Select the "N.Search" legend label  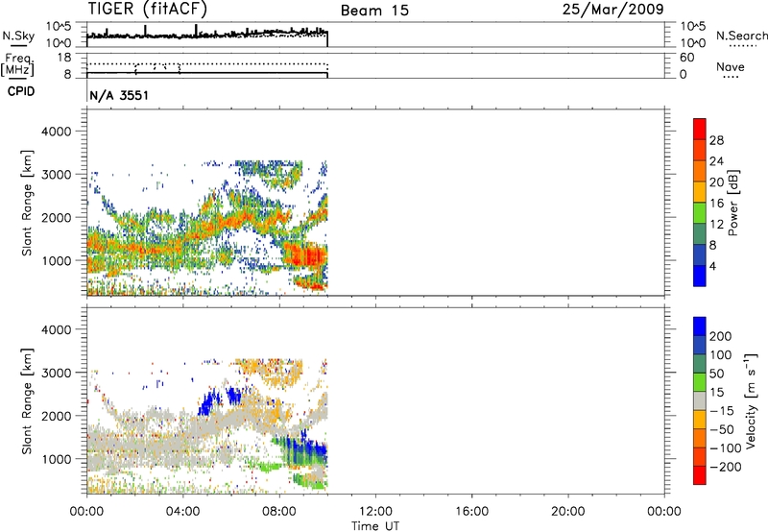coord(741,36)
